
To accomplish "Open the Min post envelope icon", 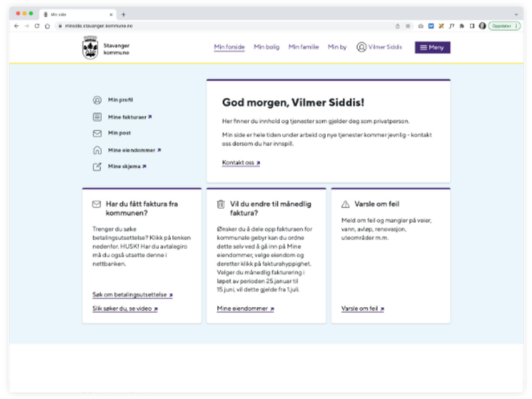I will tap(97, 134).
